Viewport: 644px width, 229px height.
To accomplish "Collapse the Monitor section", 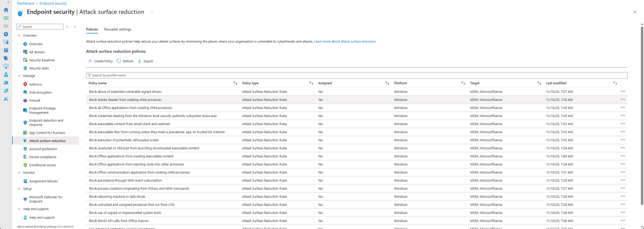I will 19,173.
